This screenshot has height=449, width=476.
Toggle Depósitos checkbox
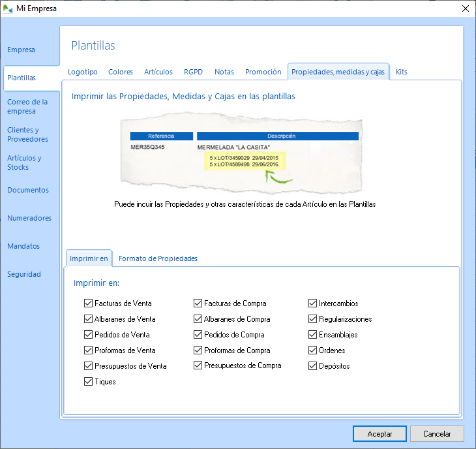(x=312, y=366)
